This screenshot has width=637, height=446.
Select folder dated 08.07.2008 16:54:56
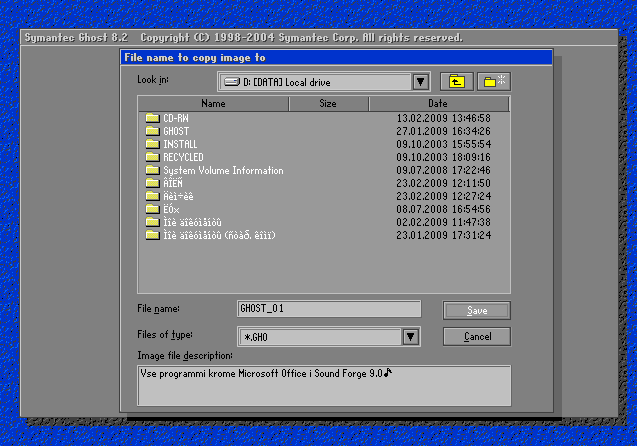pos(170,209)
